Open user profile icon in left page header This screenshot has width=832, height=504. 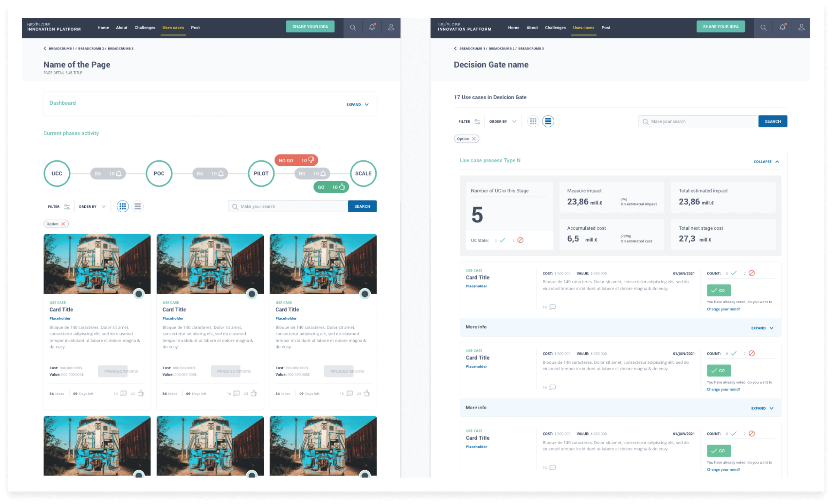pyautogui.click(x=391, y=27)
